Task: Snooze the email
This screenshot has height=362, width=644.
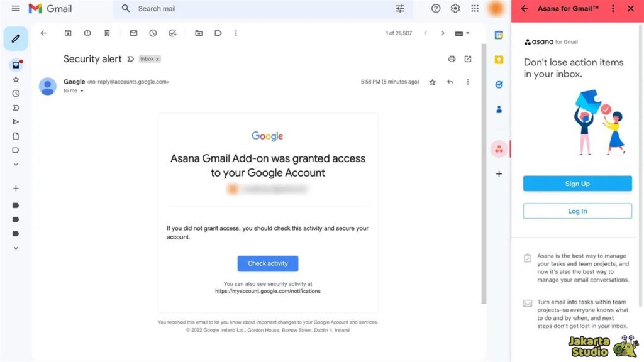Action: click(x=152, y=33)
